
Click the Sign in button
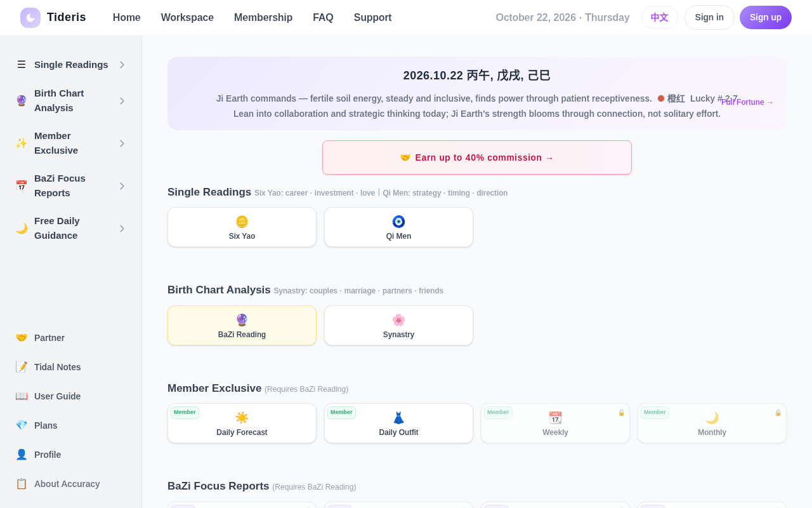pos(709,18)
